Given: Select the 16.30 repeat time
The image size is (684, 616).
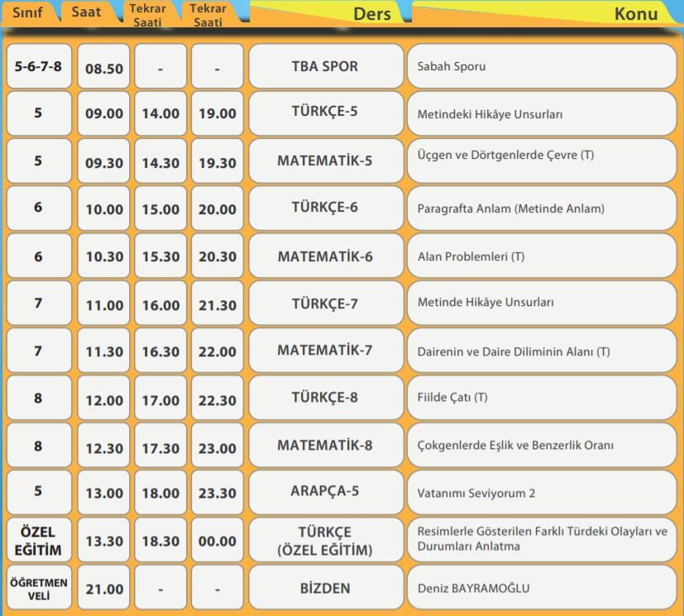Looking at the screenshot, I should (160, 351).
